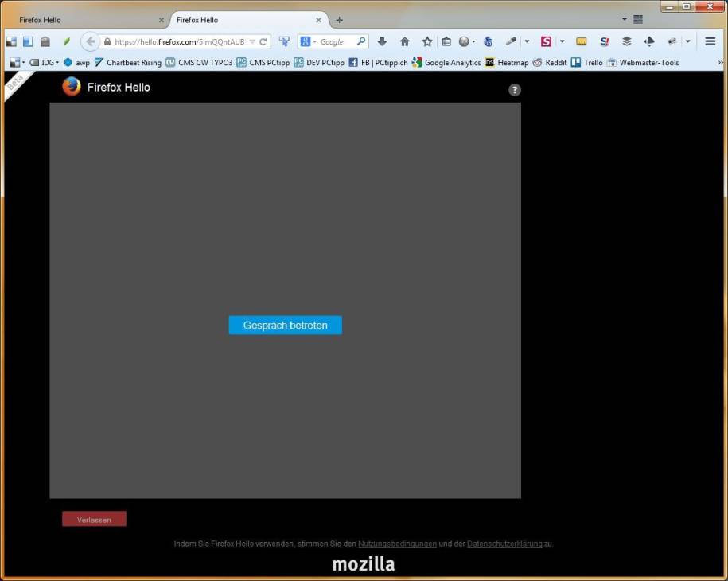This screenshot has width=728, height=581.
Task: Open the list all tabs dropdown arrow
Action: [625, 20]
